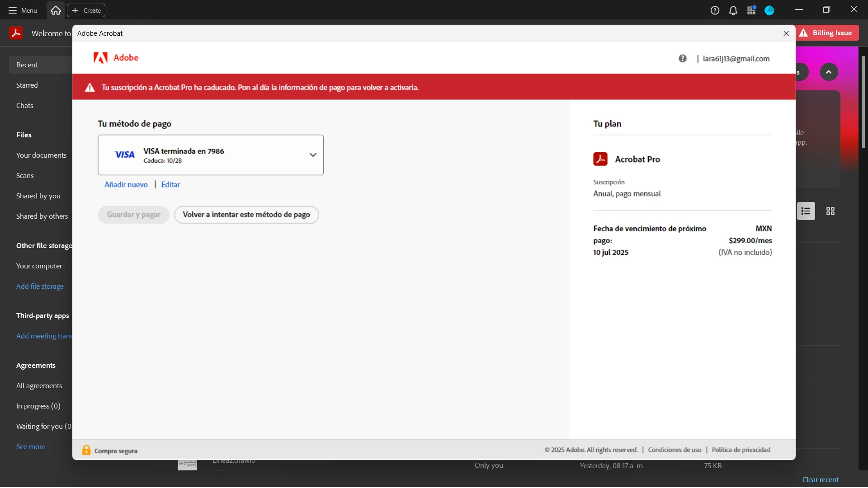Click the dialog help icon beside email
Screen dimensions: 868x488
pyautogui.click(x=683, y=58)
